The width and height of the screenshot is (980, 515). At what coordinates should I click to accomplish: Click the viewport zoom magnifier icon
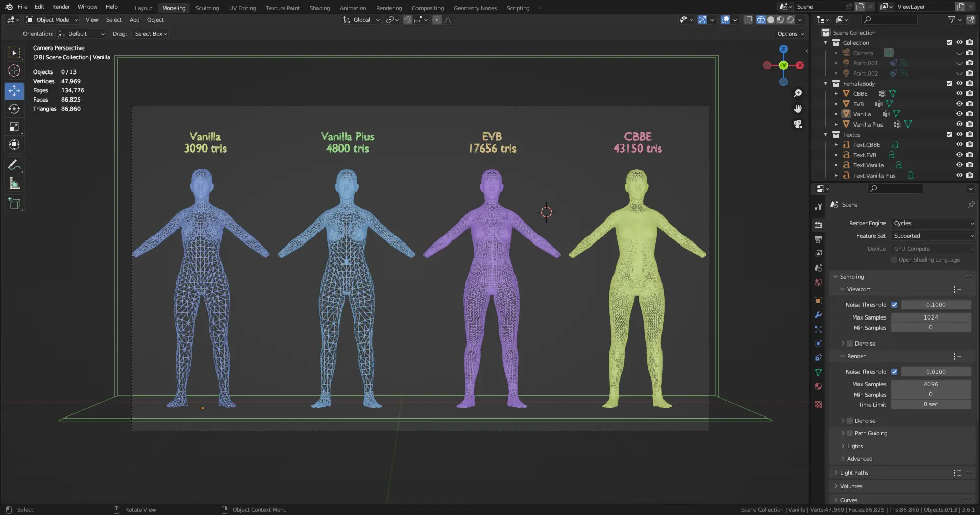click(798, 93)
